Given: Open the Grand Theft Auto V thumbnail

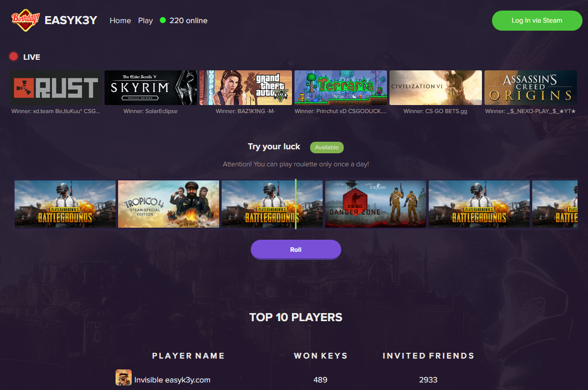Looking at the screenshot, I should pos(246,88).
